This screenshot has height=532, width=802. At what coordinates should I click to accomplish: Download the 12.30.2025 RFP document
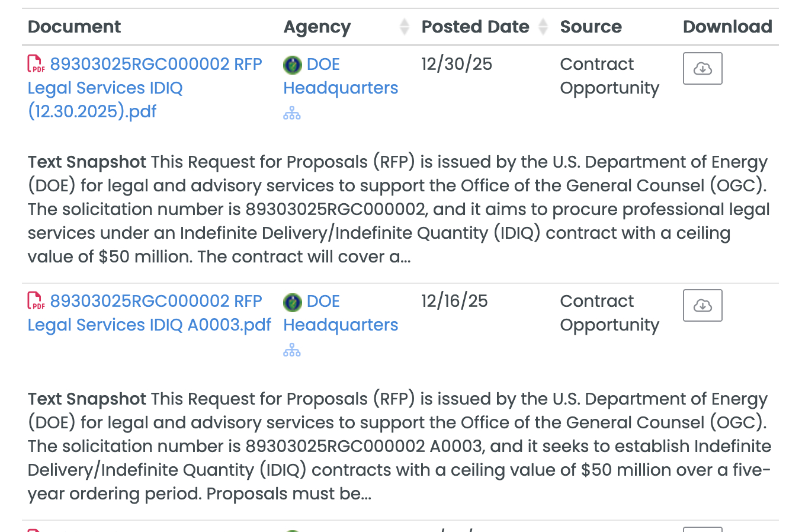(702, 69)
